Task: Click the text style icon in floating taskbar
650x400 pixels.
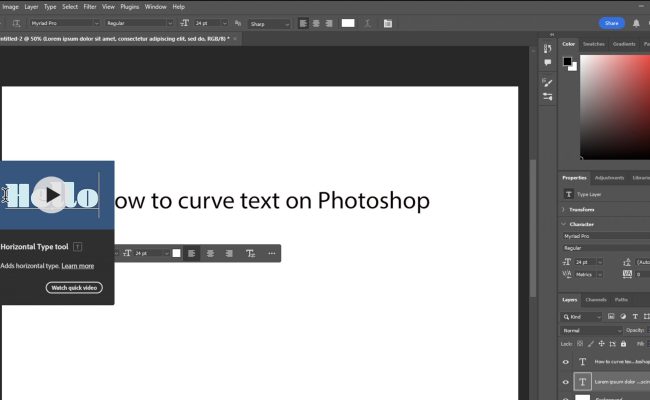Action: pyautogui.click(x=250, y=253)
